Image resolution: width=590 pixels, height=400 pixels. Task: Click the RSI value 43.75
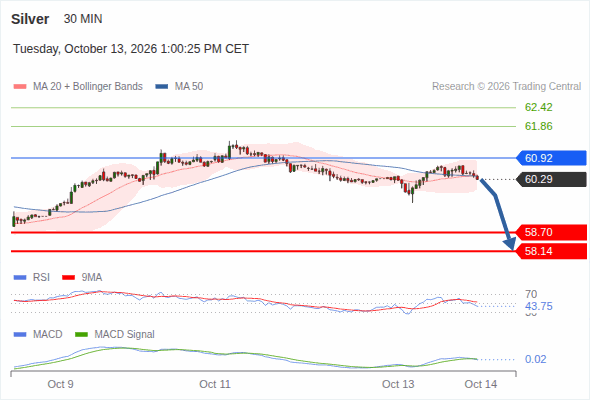tap(538, 306)
